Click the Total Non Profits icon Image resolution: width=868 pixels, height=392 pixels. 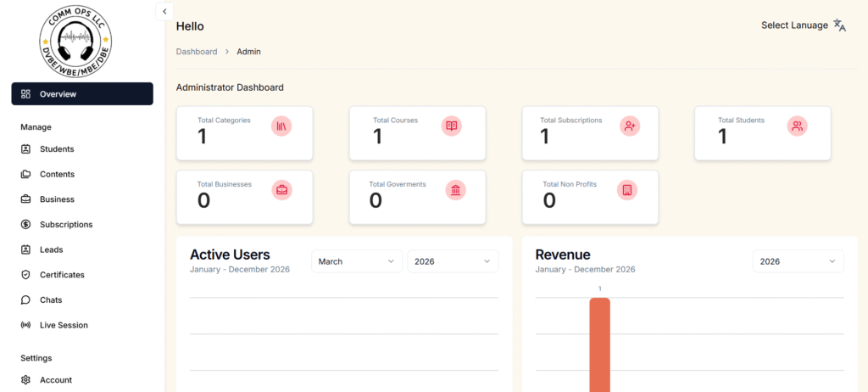pos(627,190)
